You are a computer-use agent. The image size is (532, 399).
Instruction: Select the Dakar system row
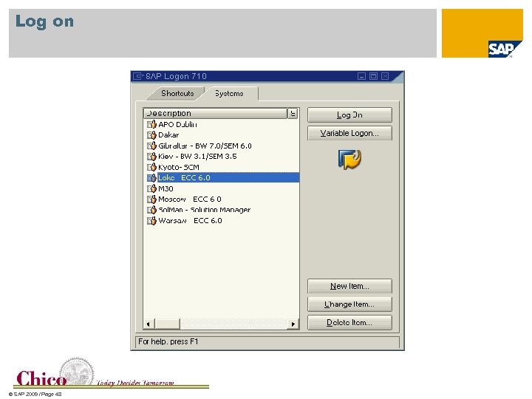pyautogui.click(x=222, y=135)
